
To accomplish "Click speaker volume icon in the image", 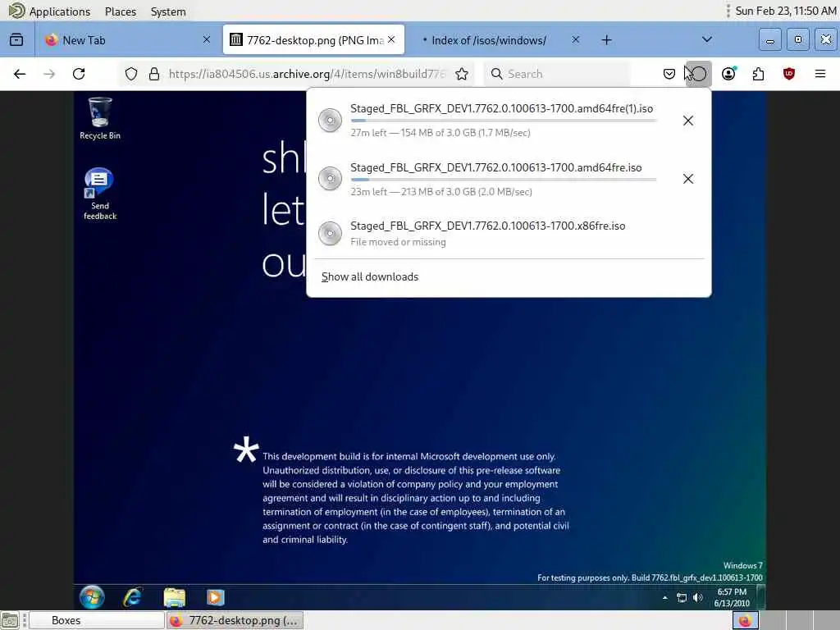I will [697, 597].
